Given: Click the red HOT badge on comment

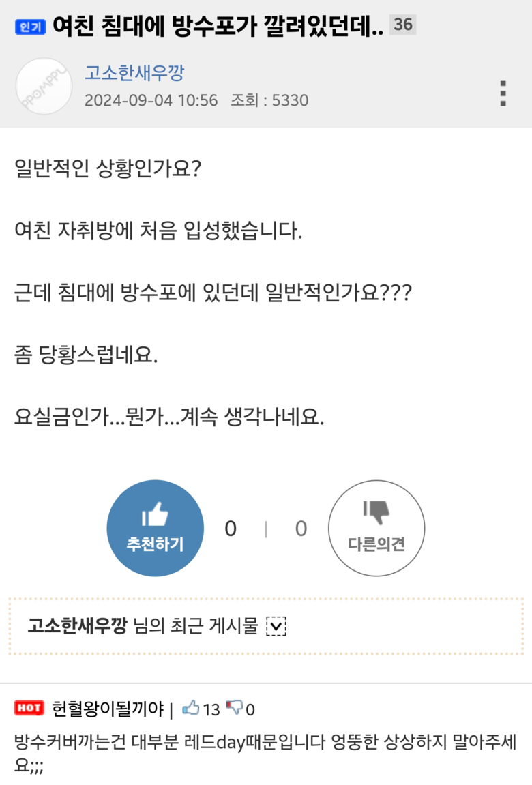Looking at the screenshot, I should pyautogui.click(x=29, y=708).
